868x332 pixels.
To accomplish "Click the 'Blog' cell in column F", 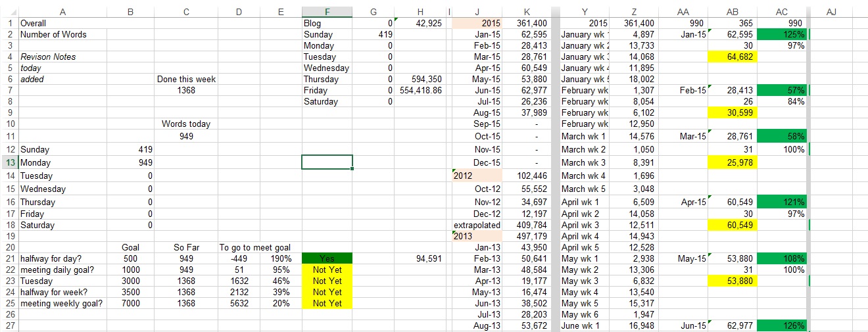I will 327,23.
